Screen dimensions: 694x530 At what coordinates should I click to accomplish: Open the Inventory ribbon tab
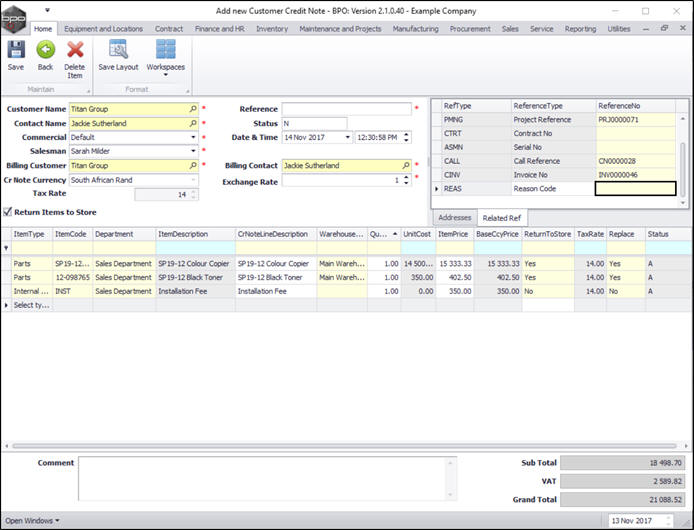point(272,29)
